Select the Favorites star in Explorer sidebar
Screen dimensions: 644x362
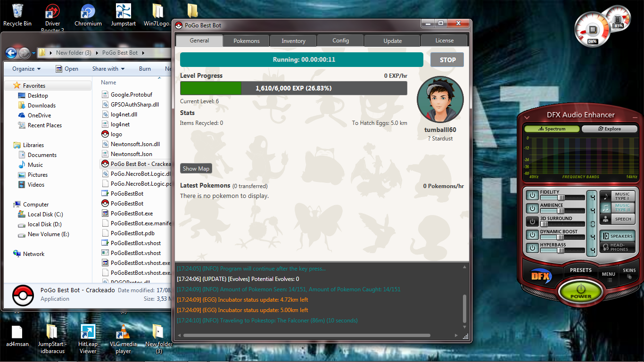17,86
